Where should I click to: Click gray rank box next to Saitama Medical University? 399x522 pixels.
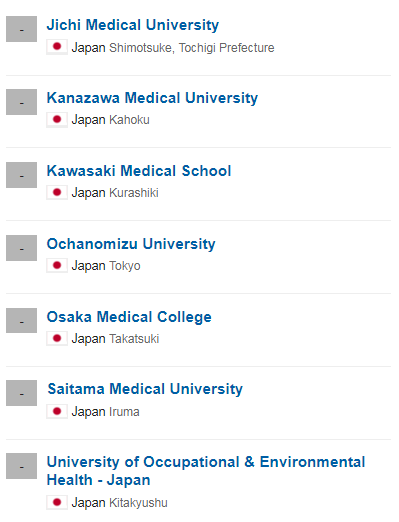pyautogui.click(x=21, y=393)
